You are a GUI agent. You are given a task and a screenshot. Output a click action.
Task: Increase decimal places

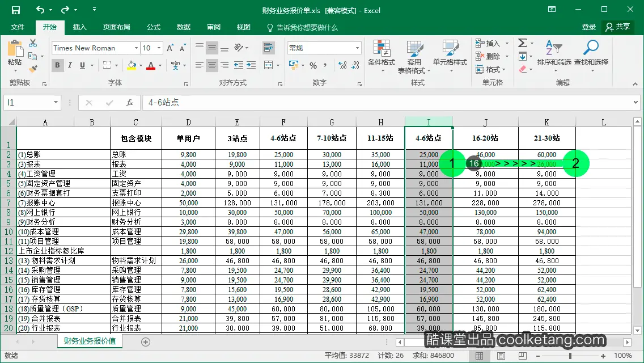(342, 65)
